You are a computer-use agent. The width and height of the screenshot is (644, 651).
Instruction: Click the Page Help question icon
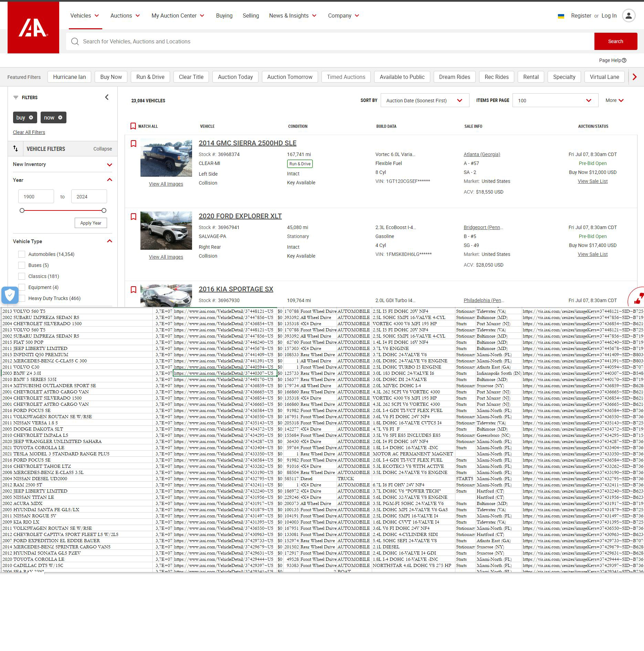tap(624, 60)
